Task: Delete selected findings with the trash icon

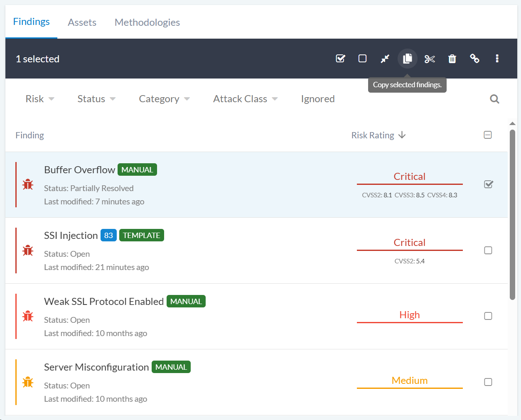Action: 452,59
